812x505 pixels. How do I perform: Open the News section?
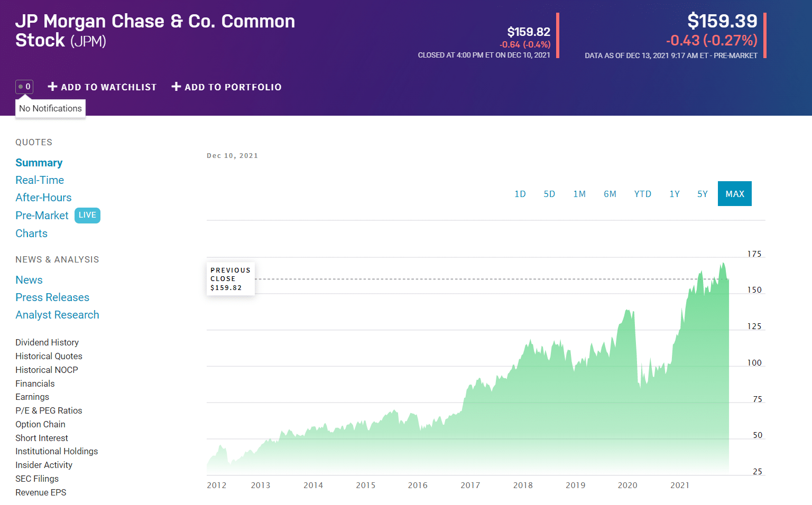pos(29,280)
